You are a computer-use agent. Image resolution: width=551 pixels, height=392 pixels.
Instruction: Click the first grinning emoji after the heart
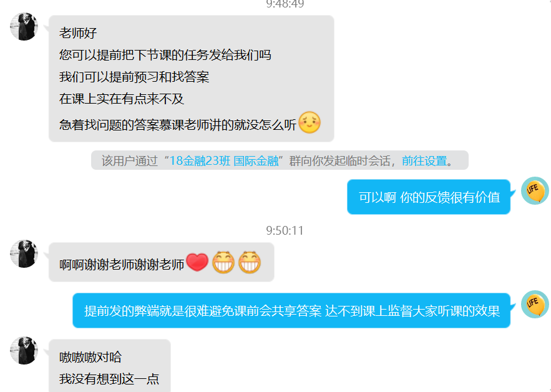[223, 262]
